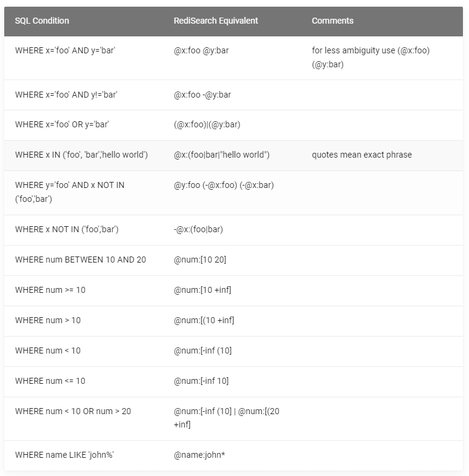Click the WHERE num BETWEEN 10 AND 20 cell
Screen dimensions: 469x476
pyautogui.click(x=81, y=260)
